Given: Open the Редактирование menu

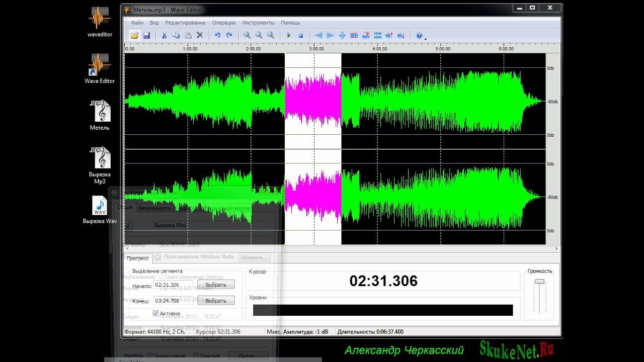Looking at the screenshot, I should pos(185,23).
